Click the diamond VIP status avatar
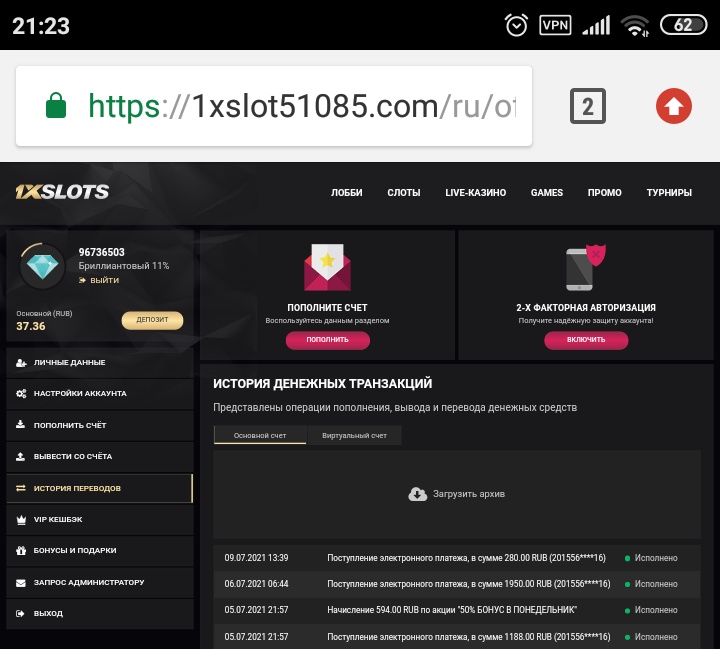The width and height of the screenshot is (720, 649). click(x=42, y=266)
